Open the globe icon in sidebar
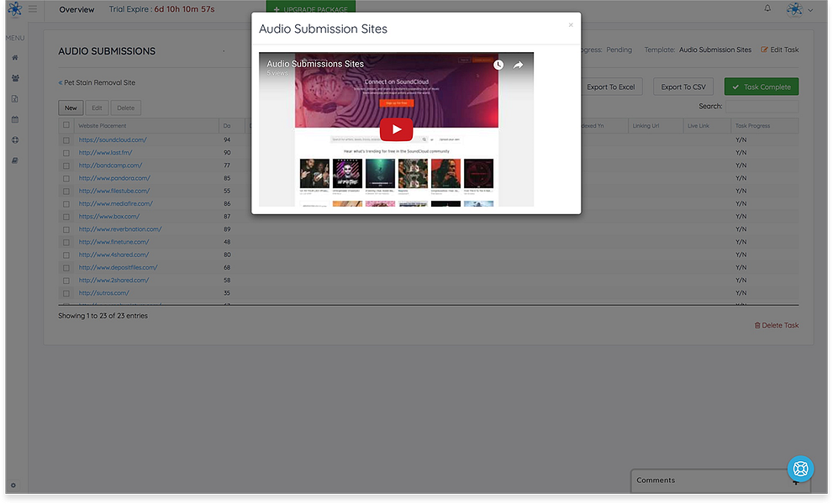The height and width of the screenshot is (504, 833). (x=15, y=140)
